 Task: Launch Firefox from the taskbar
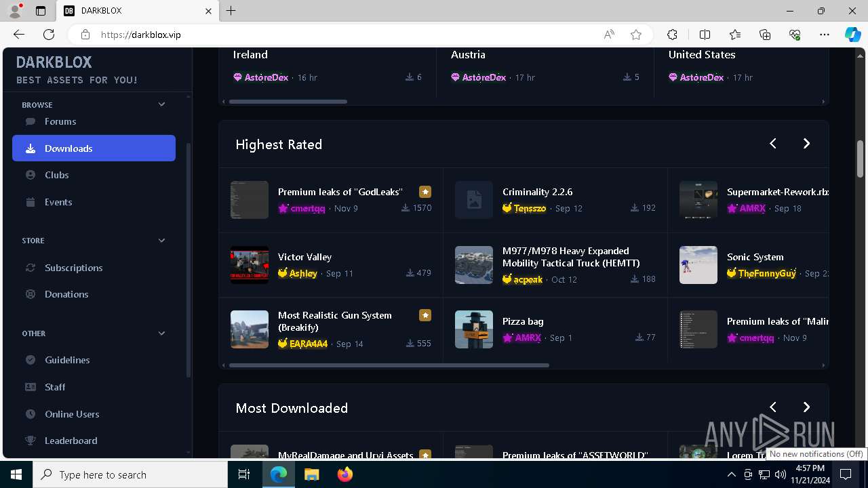point(345,474)
